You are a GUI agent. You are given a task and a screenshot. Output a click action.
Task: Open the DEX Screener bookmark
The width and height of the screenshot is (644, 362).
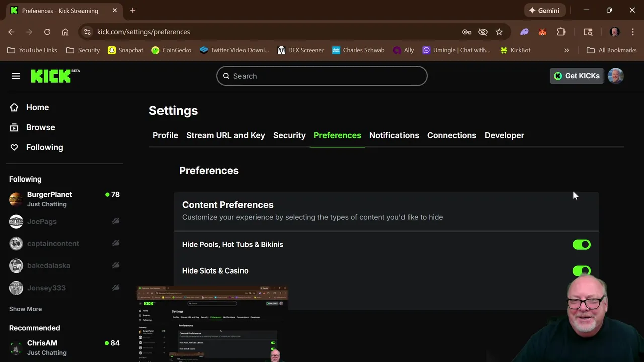(x=301, y=50)
